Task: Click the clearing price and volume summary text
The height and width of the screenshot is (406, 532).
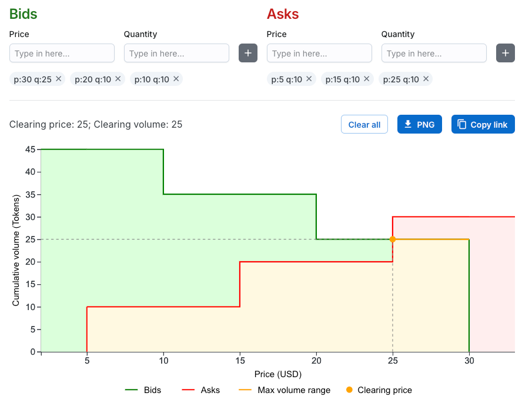Action: (x=96, y=124)
